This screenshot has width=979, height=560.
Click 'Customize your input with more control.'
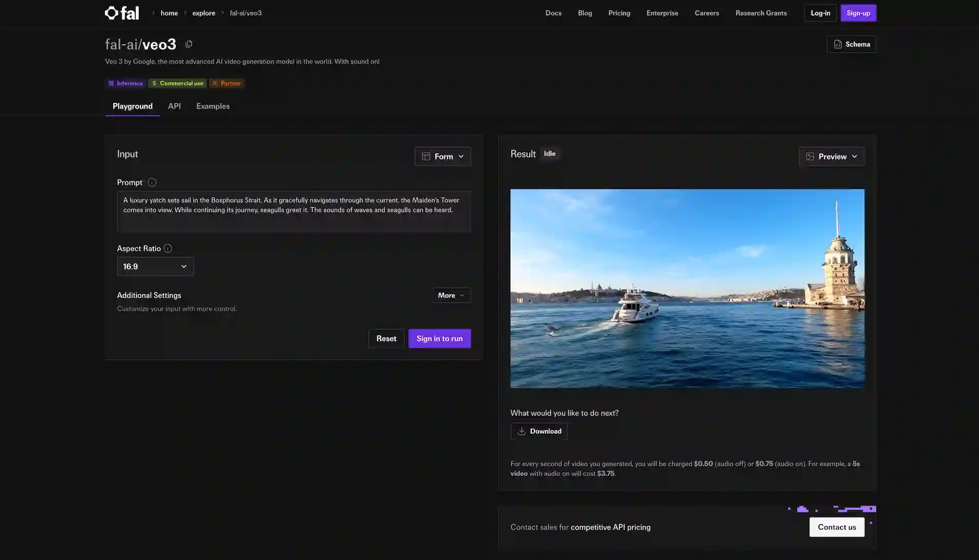177,309
